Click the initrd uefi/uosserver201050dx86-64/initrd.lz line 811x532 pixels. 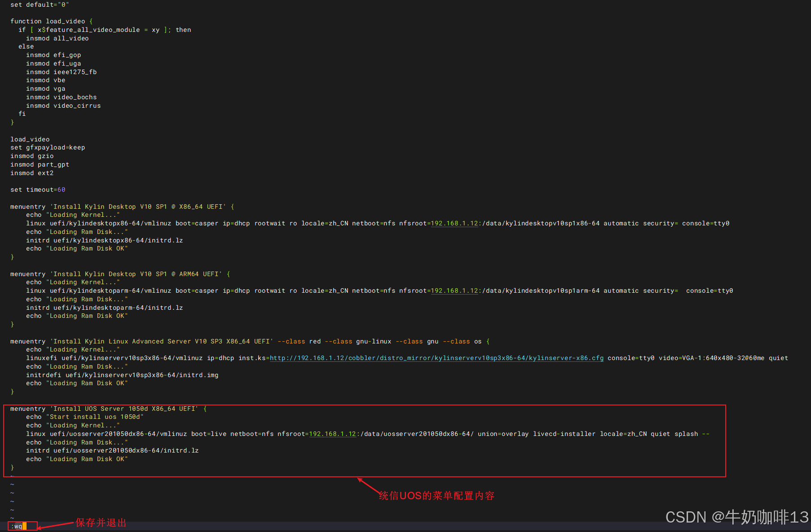[112, 450]
